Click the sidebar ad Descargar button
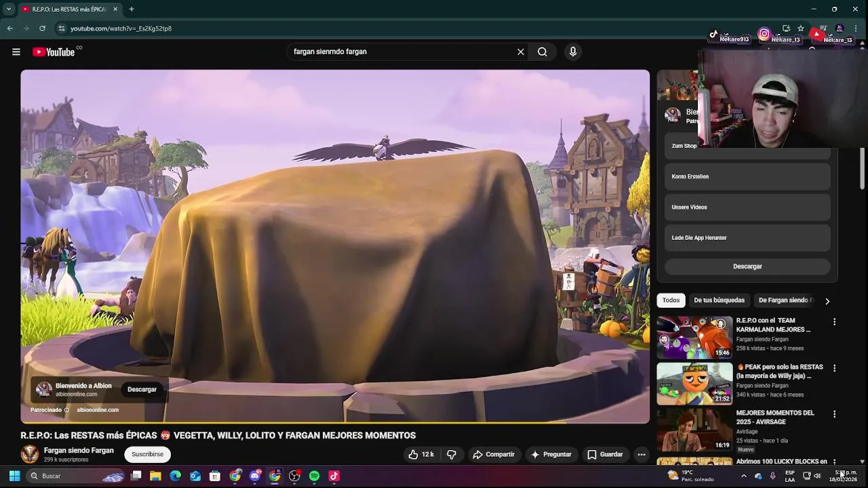 747,266
